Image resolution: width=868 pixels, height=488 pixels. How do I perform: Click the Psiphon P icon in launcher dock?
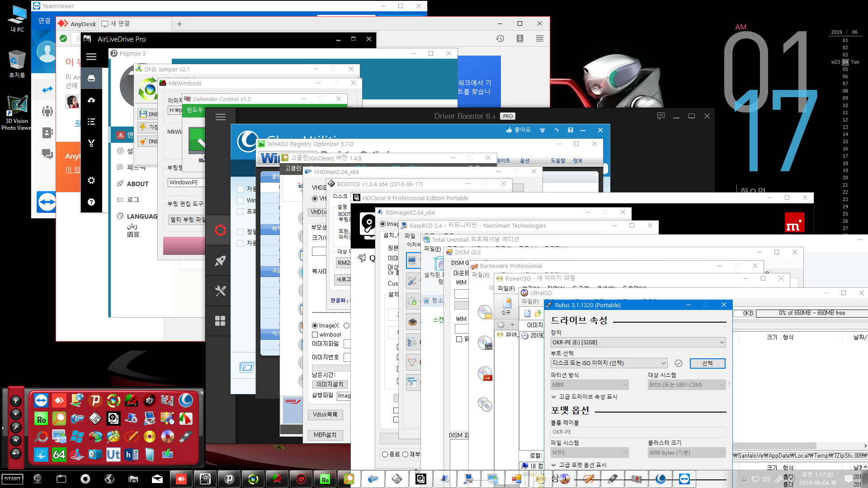[x=95, y=400]
